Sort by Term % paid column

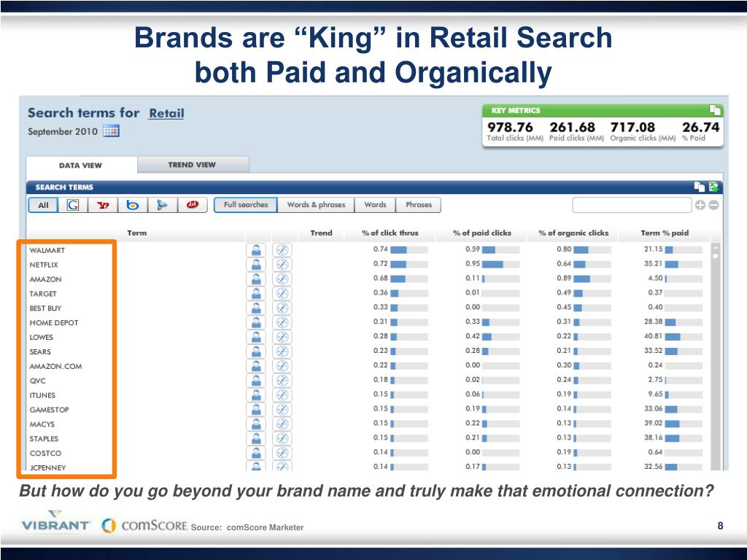[665, 233]
